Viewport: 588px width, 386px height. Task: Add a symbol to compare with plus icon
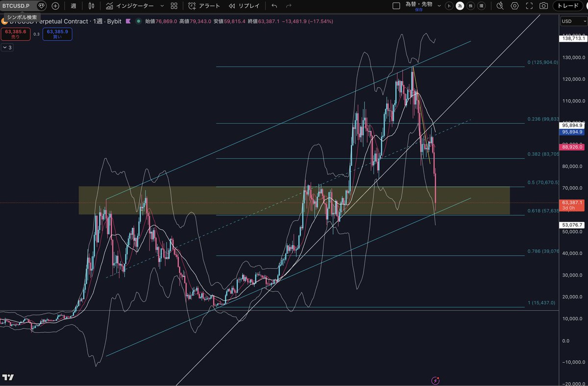point(55,6)
